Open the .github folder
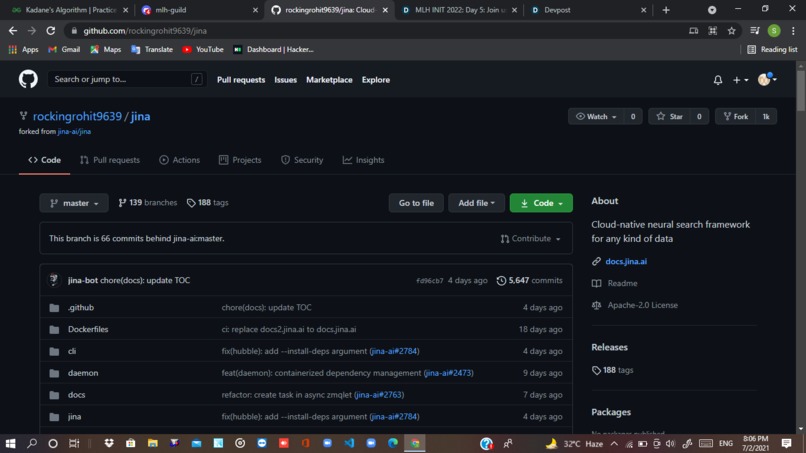The height and width of the screenshot is (453, 806). click(x=81, y=307)
